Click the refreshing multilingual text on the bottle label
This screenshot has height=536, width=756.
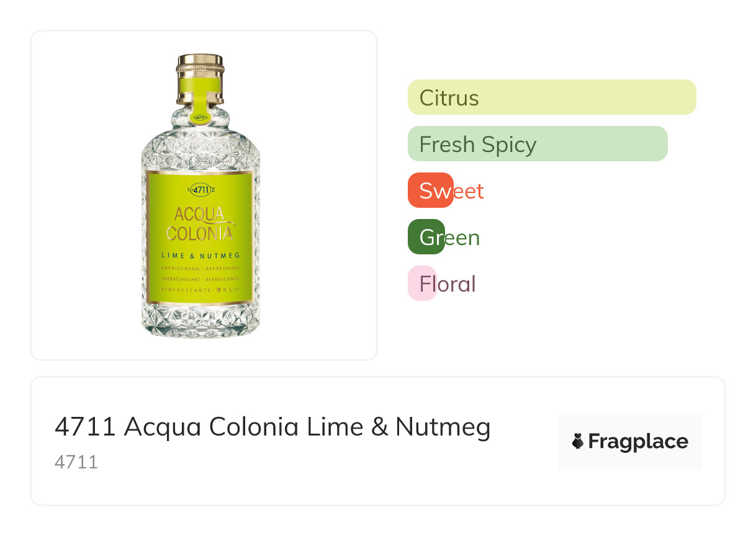point(200,279)
